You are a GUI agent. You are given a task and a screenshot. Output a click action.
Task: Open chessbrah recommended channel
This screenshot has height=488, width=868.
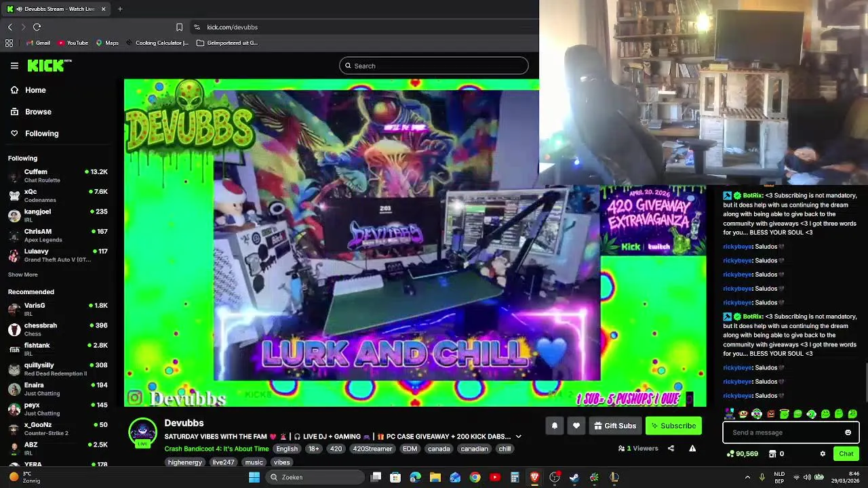click(x=58, y=329)
